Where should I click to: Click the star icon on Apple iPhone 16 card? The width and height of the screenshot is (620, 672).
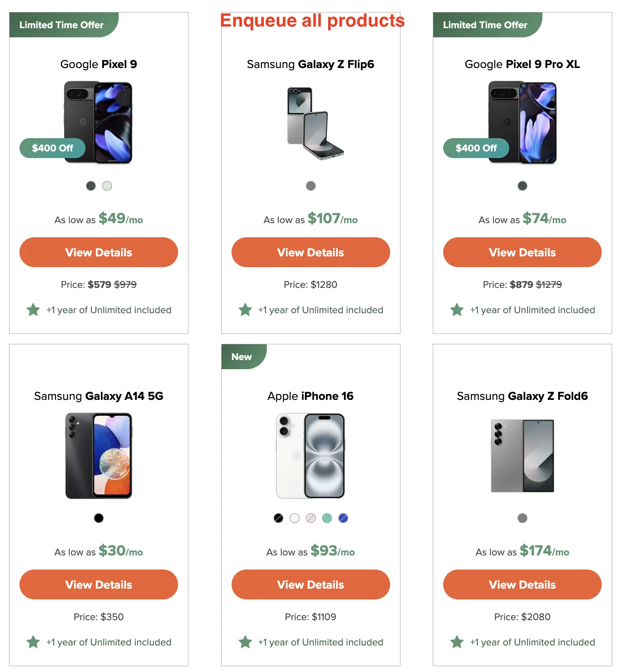(245, 642)
